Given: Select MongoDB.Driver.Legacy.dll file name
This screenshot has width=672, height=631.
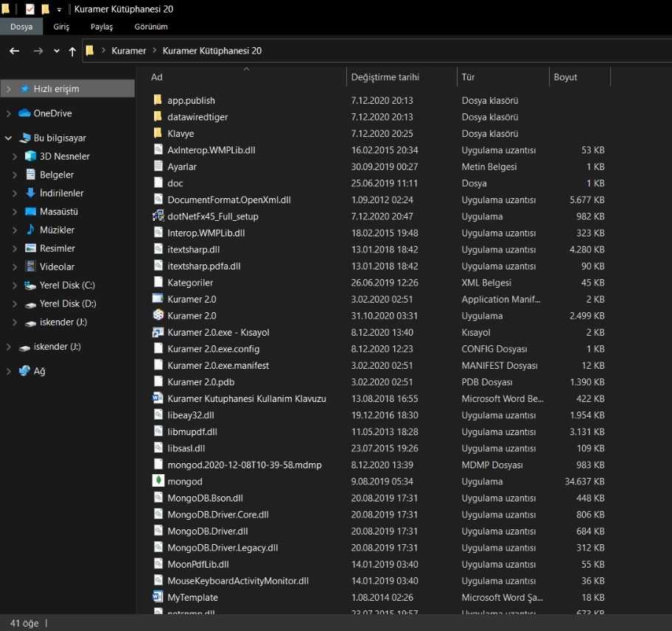Looking at the screenshot, I should coord(223,548).
